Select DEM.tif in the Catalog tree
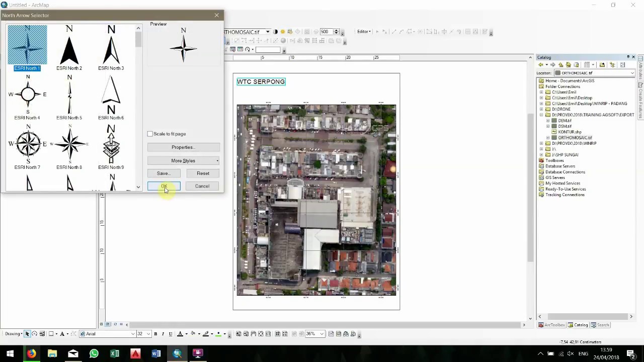The width and height of the screenshot is (644, 362). point(565,121)
